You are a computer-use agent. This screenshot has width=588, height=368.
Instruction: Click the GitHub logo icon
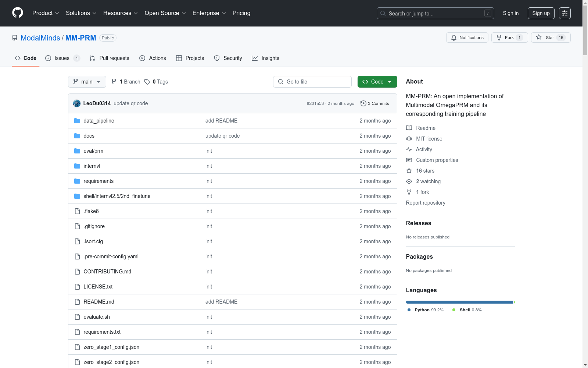(18, 13)
